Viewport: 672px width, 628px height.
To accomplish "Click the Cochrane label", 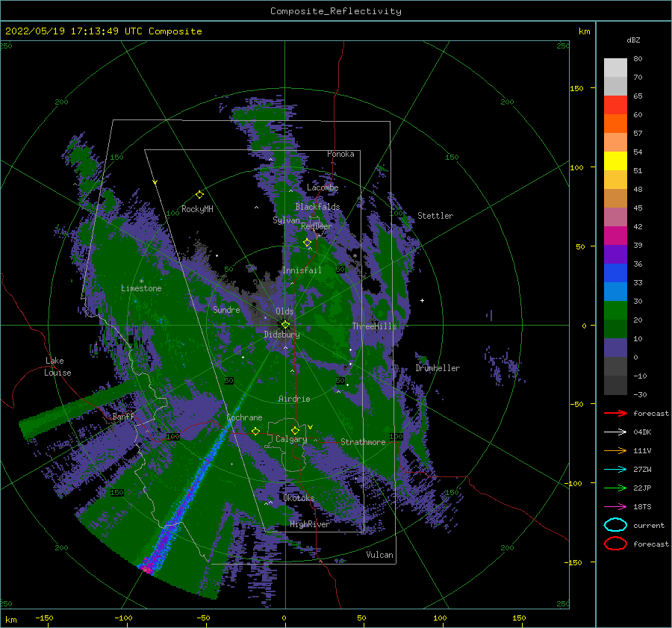I will click(244, 417).
